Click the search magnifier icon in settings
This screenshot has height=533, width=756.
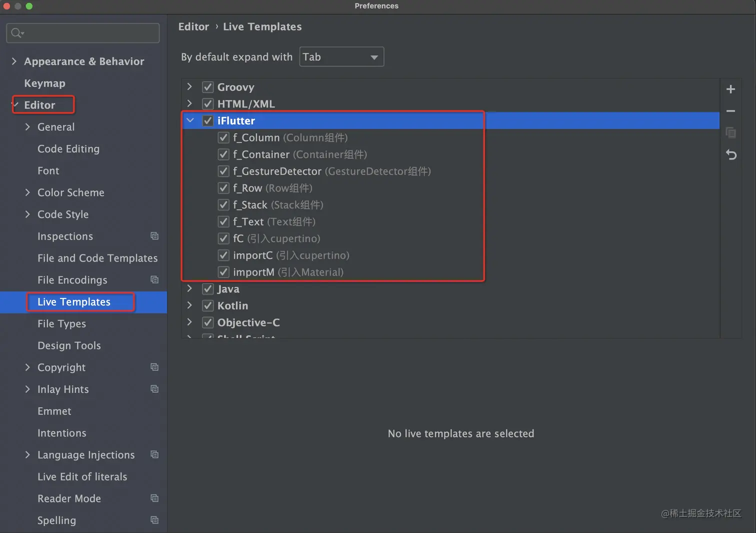[17, 33]
